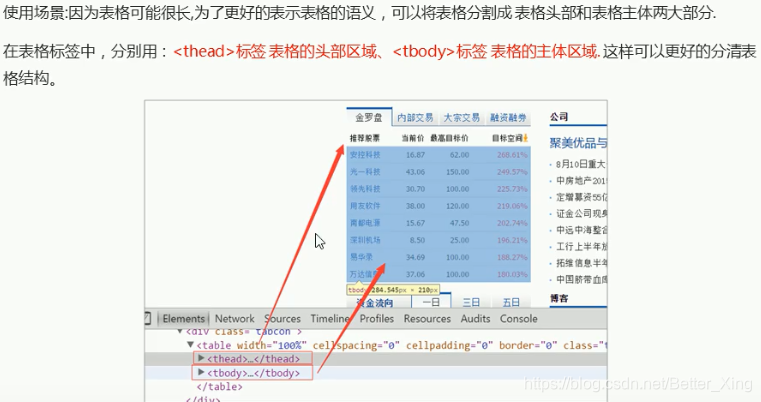Open the Sources devtools panel
Image resolution: width=761 pixels, height=402 pixels.
coord(282,318)
